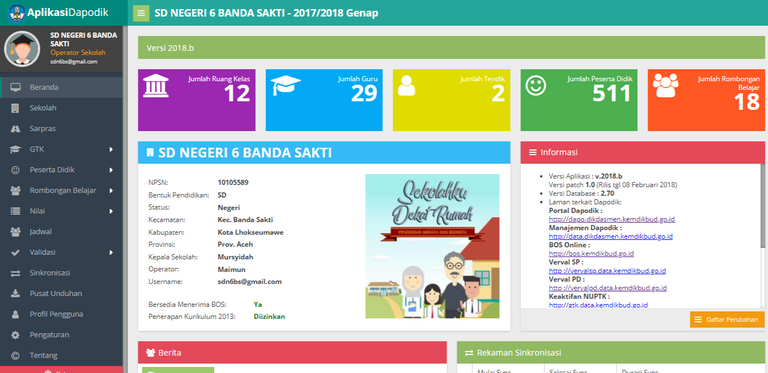Open the Sinkronisasi menu item
The height and width of the screenshot is (373, 768).
click(x=61, y=273)
